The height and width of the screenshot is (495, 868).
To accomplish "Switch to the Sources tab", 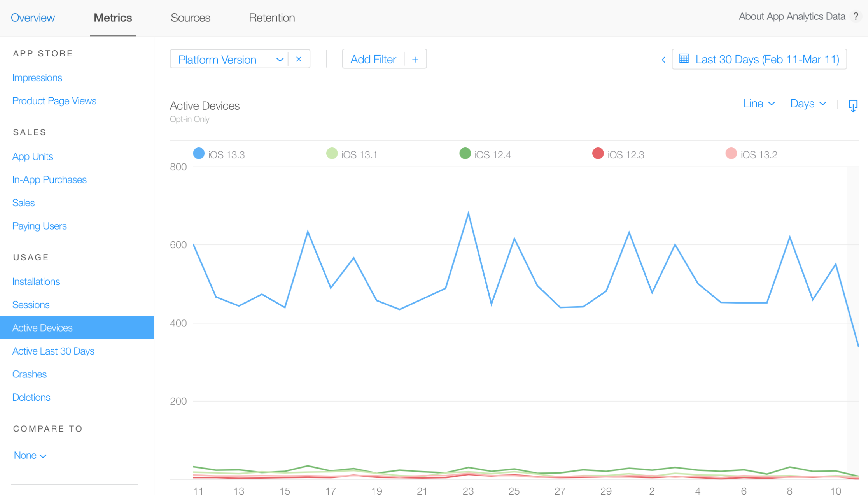I will (x=190, y=18).
